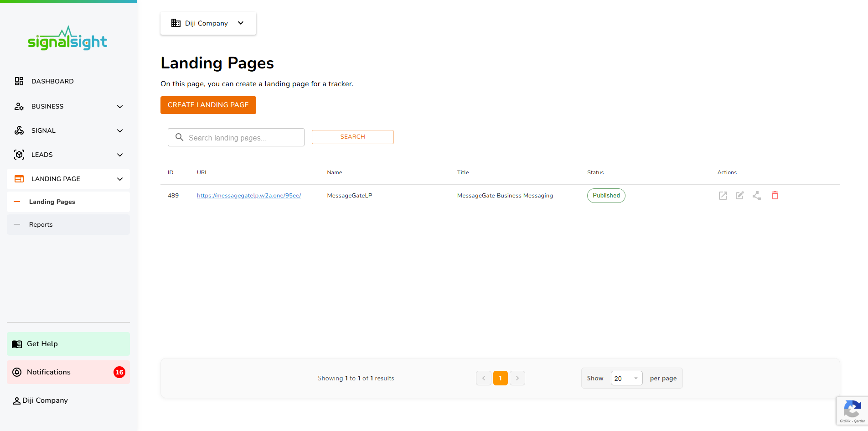This screenshot has height=431, width=868.
Task: Click the CREATE LANDING PAGE button
Action: pyautogui.click(x=208, y=105)
